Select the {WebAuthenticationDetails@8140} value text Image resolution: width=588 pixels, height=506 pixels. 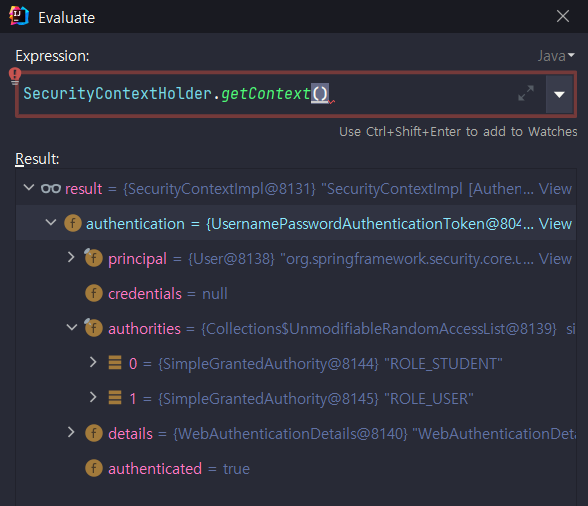290,434
